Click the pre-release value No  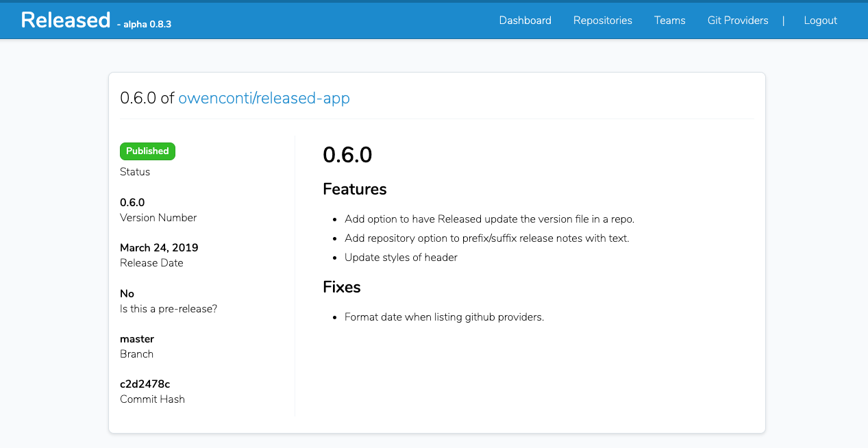[127, 294]
